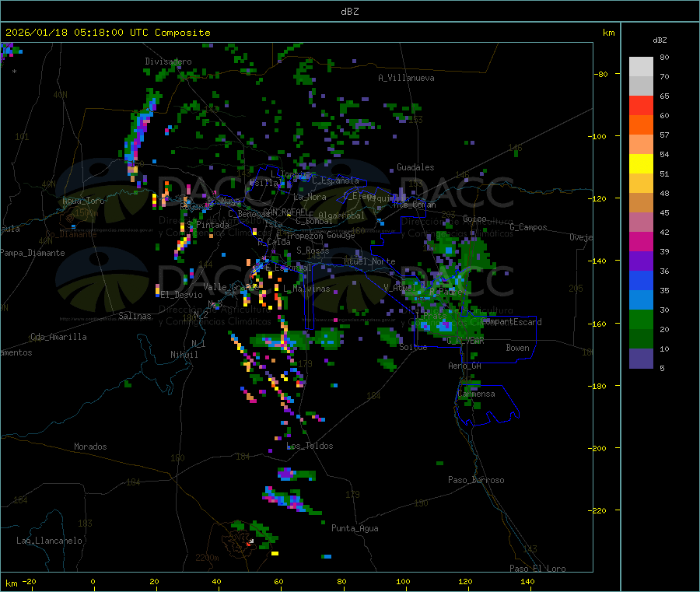Click the 'A_Villanueva' map label
Screen dimensions: 700x592
point(406,78)
